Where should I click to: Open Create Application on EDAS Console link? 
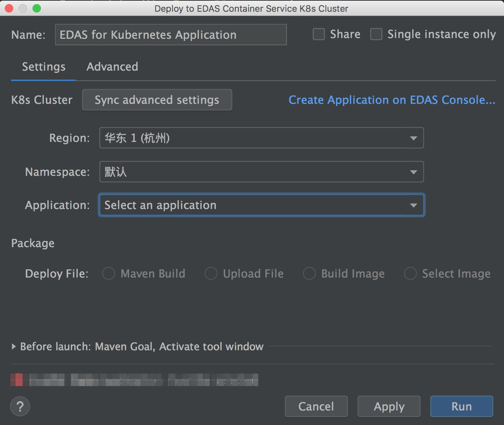392,100
